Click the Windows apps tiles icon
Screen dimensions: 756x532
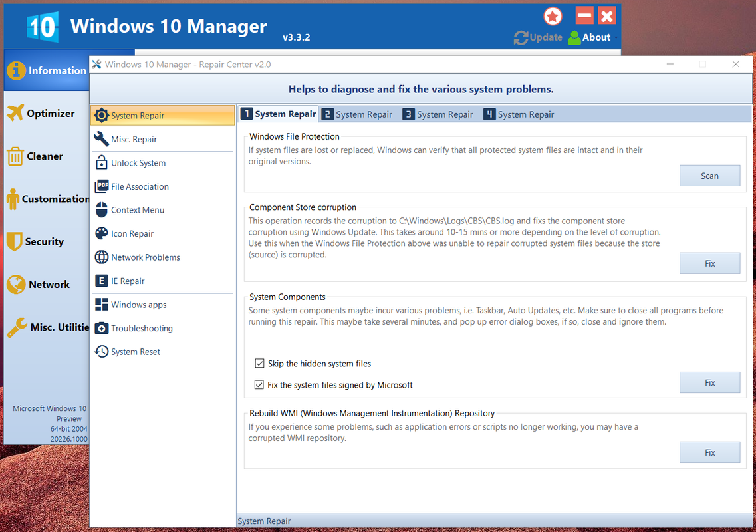tap(101, 305)
